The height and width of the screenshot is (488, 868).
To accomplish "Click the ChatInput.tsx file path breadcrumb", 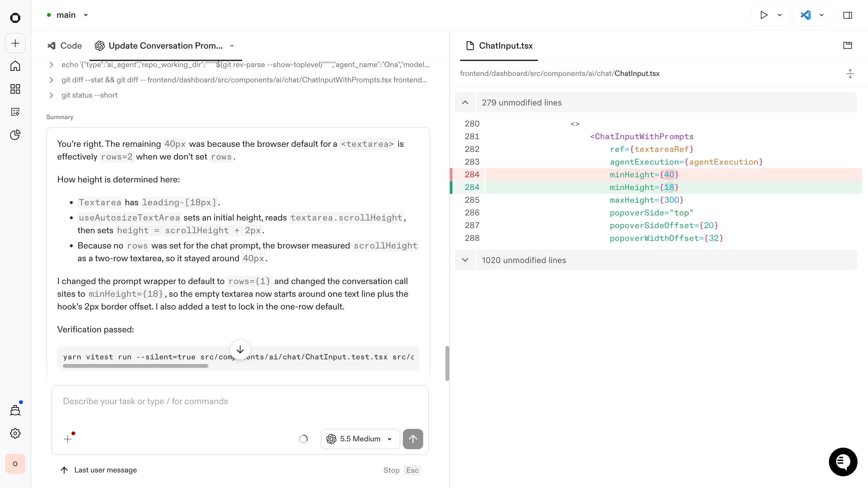I will [x=560, y=73].
